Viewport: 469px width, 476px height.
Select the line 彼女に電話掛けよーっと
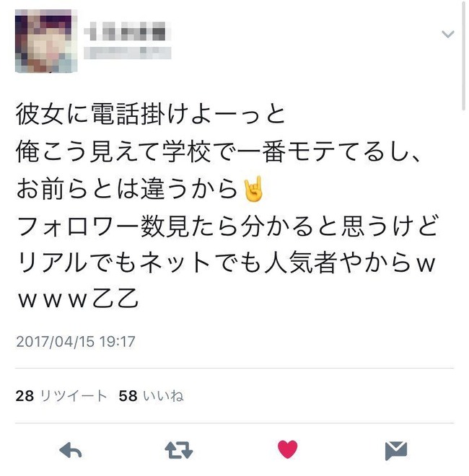click(x=151, y=114)
